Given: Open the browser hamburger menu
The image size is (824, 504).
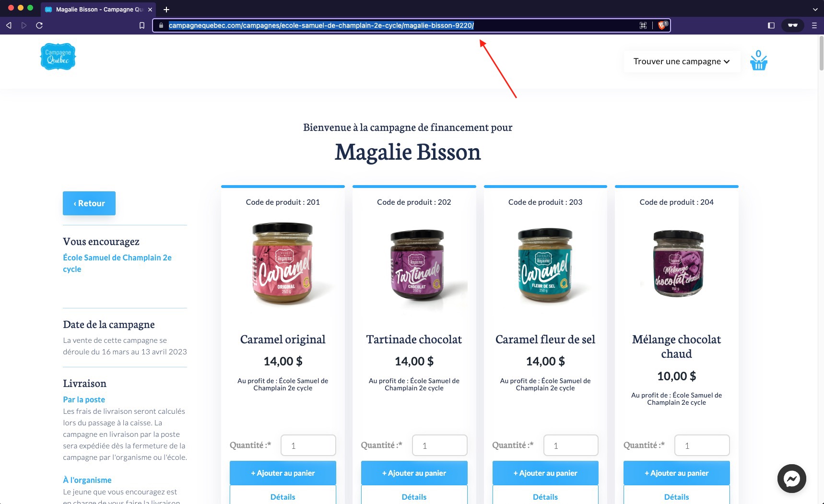Looking at the screenshot, I should point(814,25).
